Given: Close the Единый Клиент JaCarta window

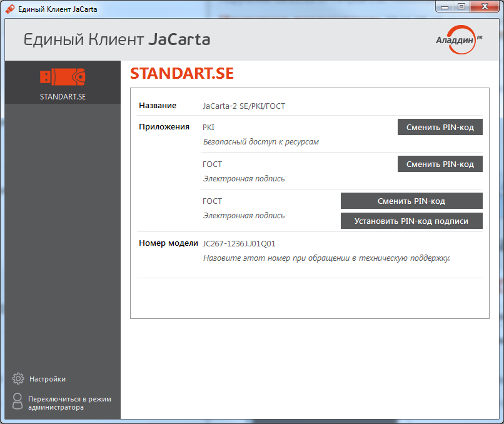Looking at the screenshot, I should pos(484,8).
